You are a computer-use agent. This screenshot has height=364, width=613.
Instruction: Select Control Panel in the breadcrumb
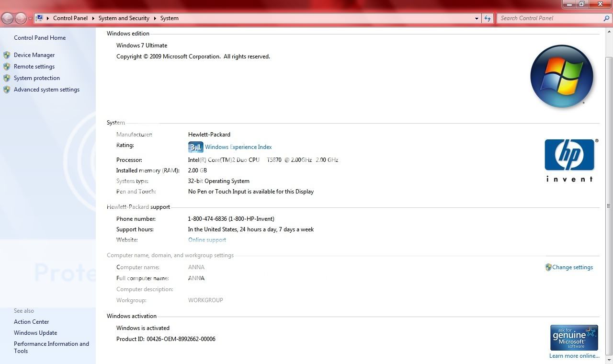70,18
